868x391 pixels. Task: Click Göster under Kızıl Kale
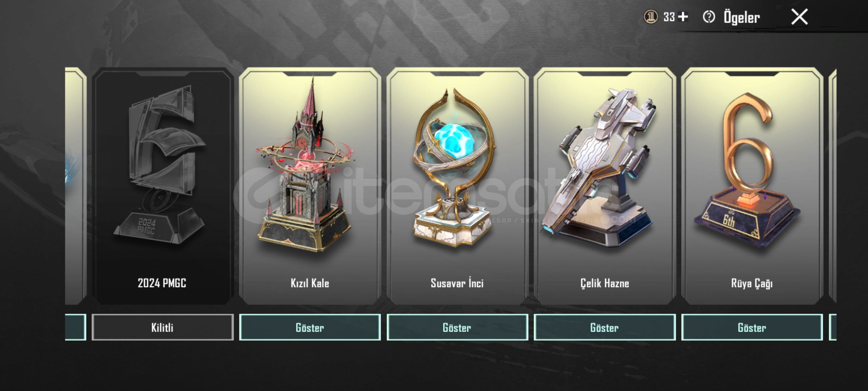pyautogui.click(x=310, y=328)
